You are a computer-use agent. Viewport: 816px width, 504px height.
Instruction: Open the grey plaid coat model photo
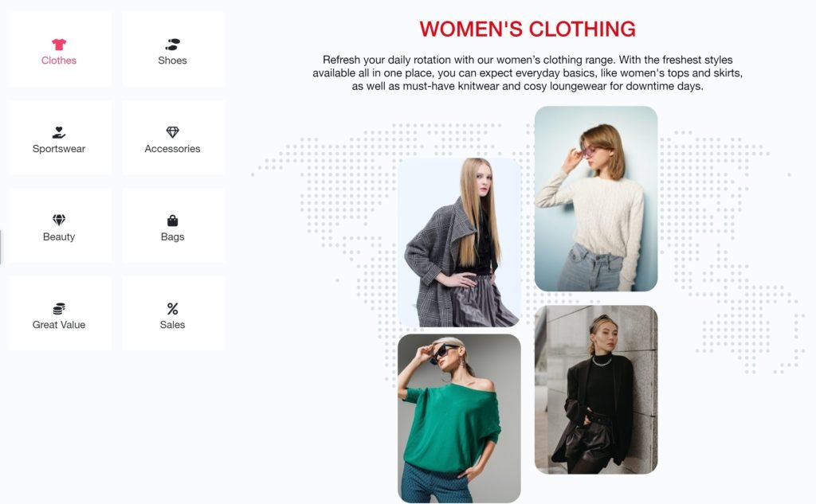point(459,242)
